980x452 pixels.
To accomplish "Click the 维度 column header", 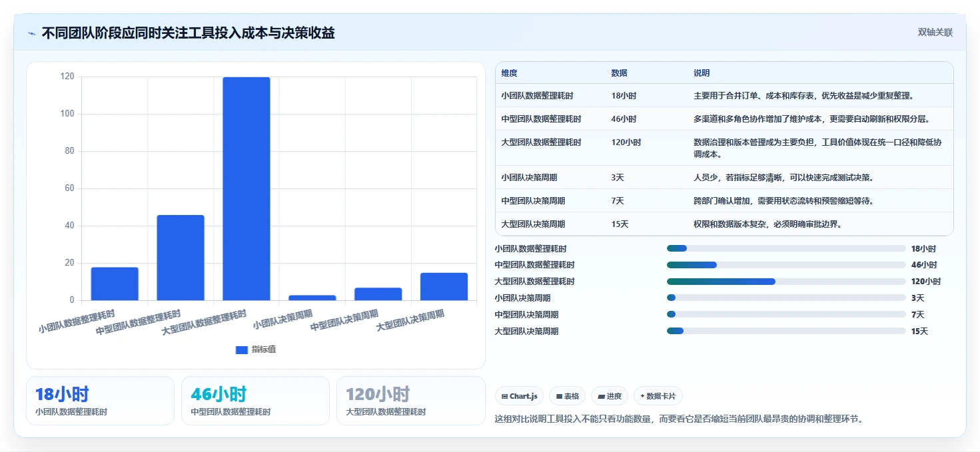I will click(510, 73).
